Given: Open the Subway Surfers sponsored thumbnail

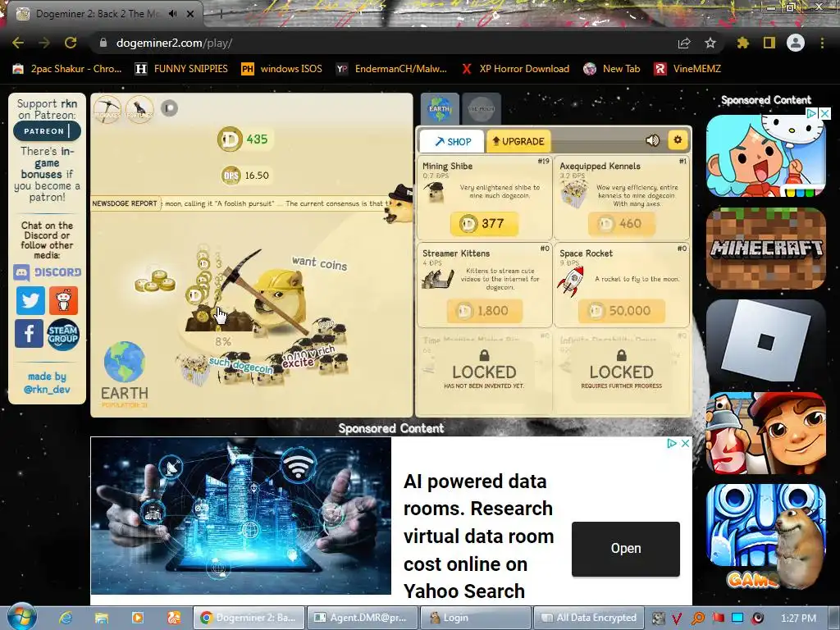Looking at the screenshot, I should (x=765, y=433).
